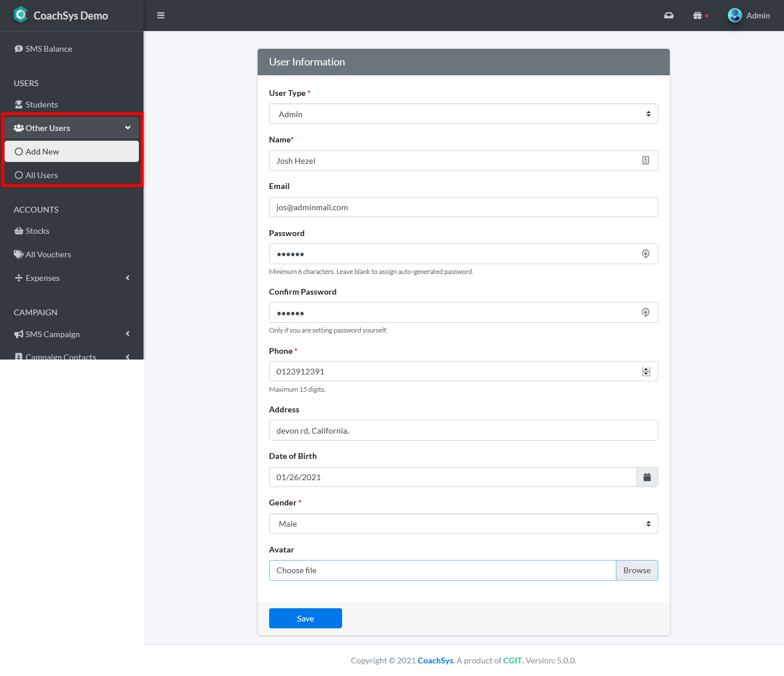Viewport: 784px width, 676px height.
Task: Click the hamburger menu toggle icon
Action: [x=161, y=16]
